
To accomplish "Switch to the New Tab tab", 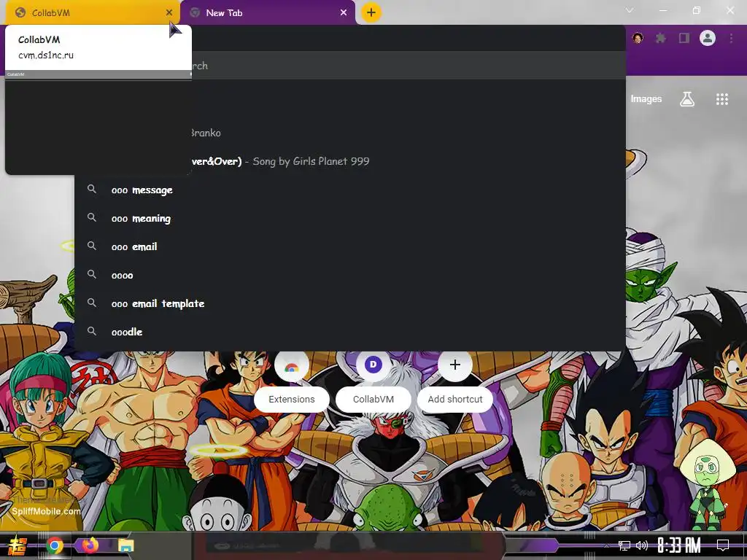I will 268,13.
